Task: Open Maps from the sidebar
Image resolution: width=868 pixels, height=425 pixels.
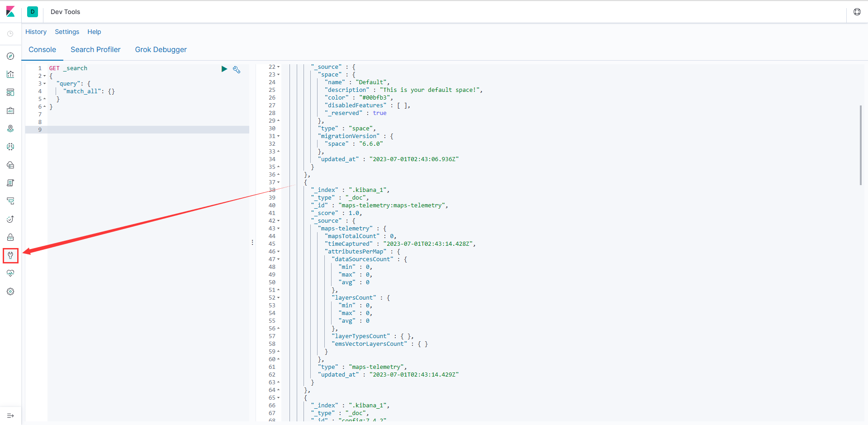Action: tap(10, 129)
